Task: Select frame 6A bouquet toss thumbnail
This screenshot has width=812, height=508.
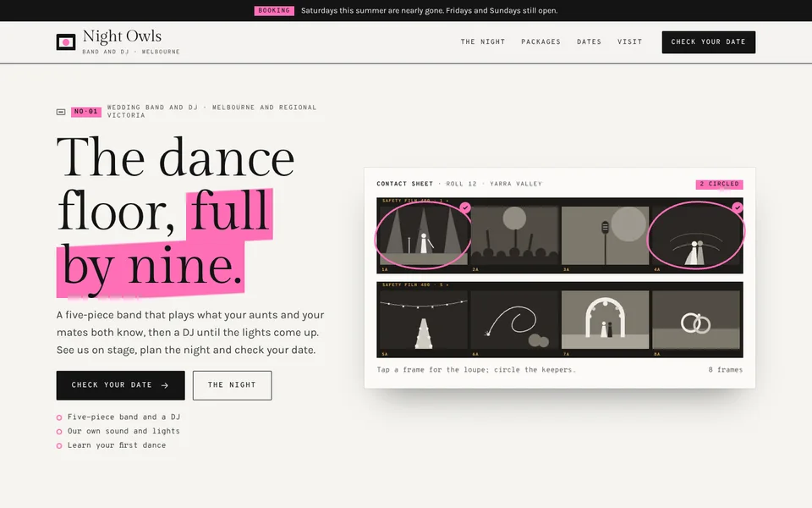Action: (x=515, y=320)
